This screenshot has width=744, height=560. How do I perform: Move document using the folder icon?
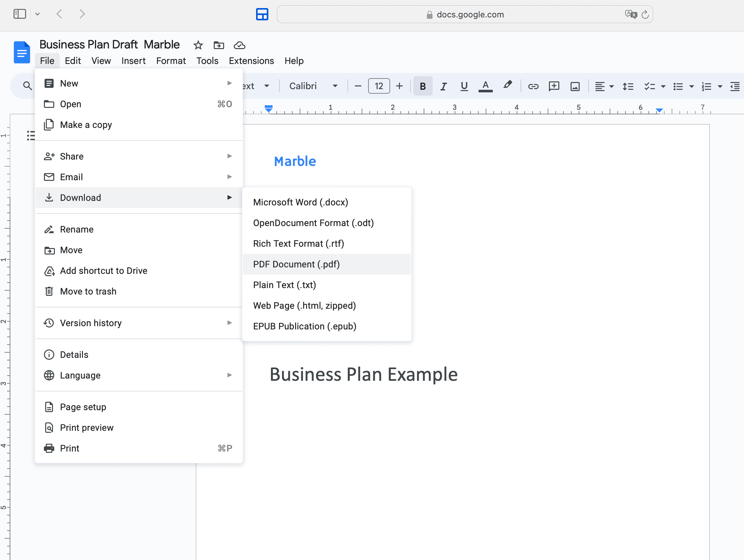tap(218, 46)
